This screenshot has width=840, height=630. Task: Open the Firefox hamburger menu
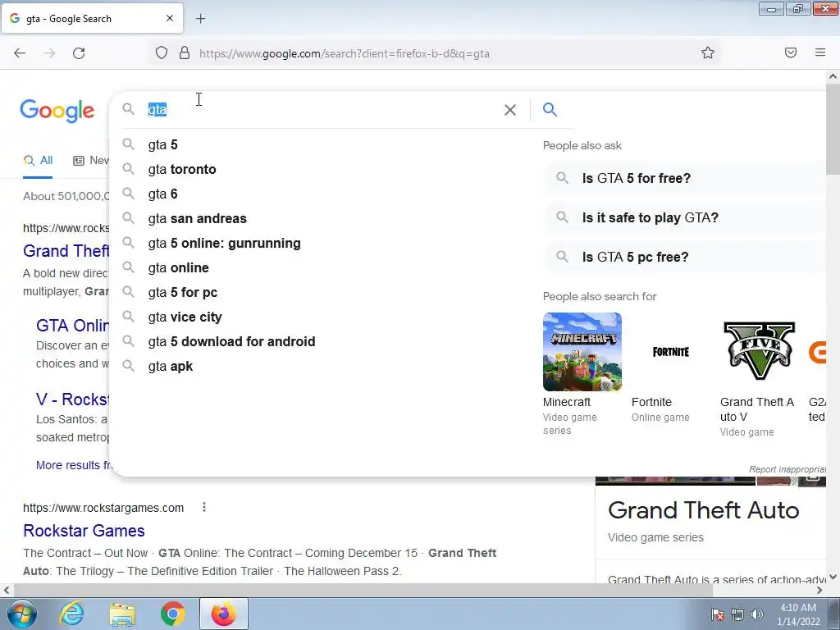(x=820, y=52)
